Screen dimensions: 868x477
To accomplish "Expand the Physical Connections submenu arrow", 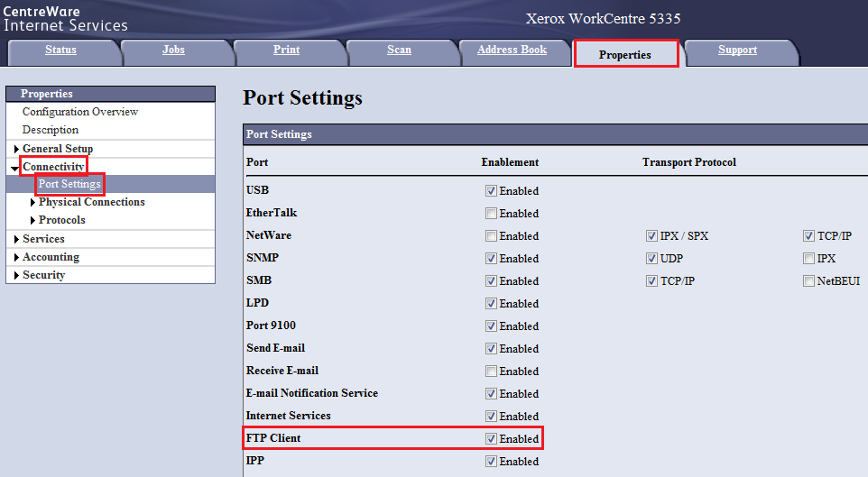I will point(33,203).
